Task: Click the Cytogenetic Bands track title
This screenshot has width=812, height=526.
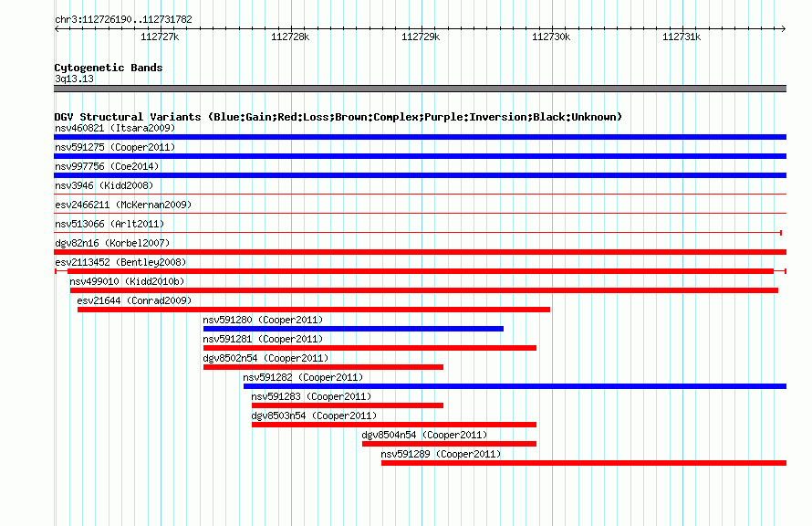Action: coord(109,68)
